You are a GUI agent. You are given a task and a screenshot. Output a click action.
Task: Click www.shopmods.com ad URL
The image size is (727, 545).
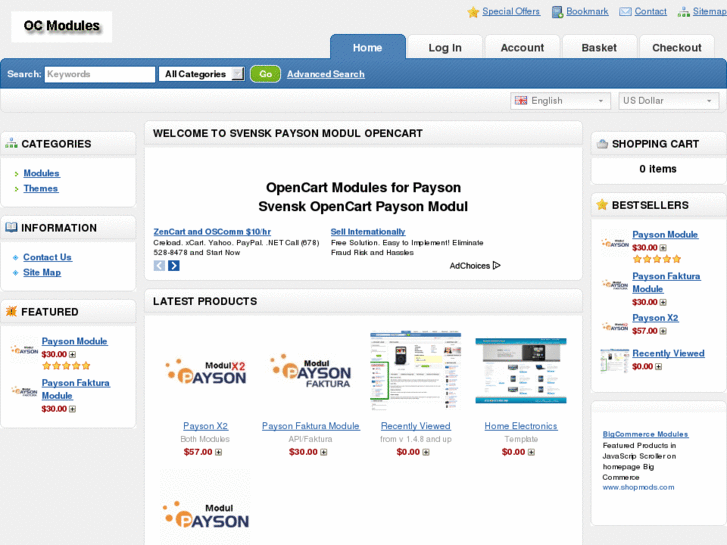638,487
